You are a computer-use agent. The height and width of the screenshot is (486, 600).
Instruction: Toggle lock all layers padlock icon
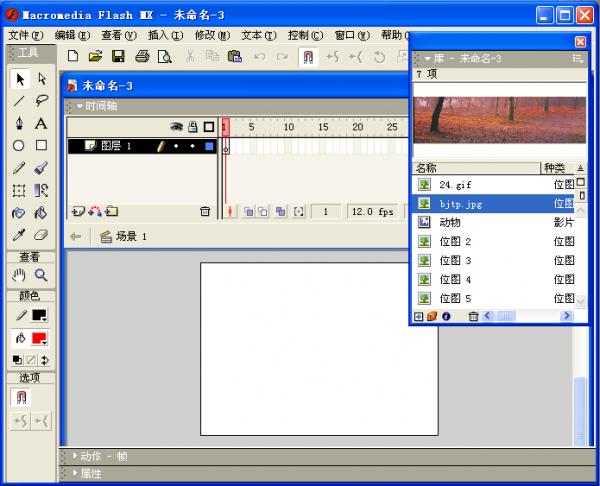pyautogui.click(x=193, y=127)
